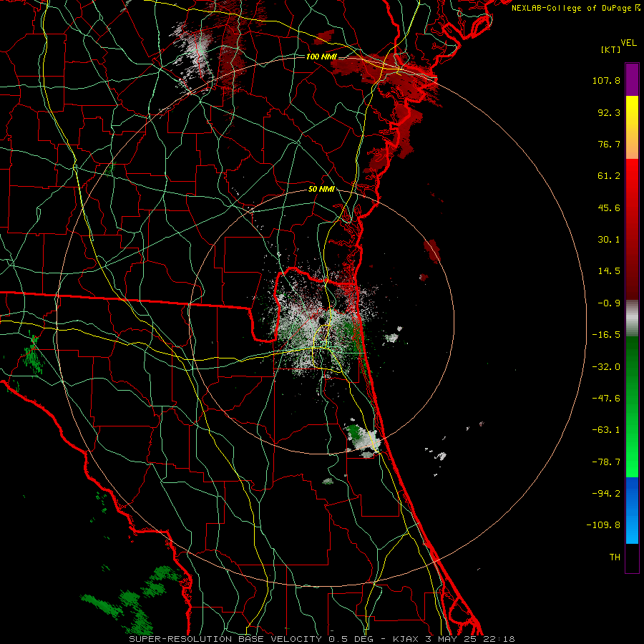This screenshot has height=644, width=644.
Task: Select the -47.6 legend value
Action: pyautogui.click(x=606, y=399)
